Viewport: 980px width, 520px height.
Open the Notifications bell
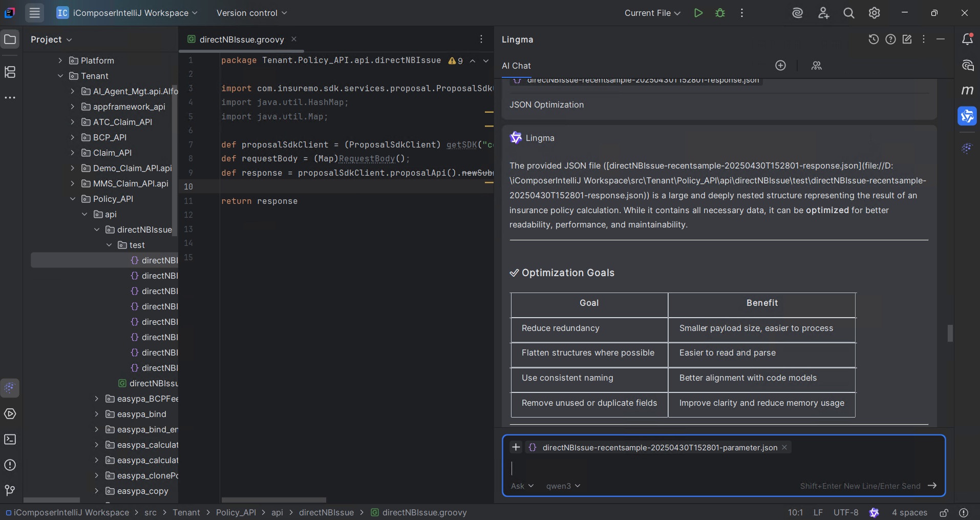pyautogui.click(x=967, y=39)
